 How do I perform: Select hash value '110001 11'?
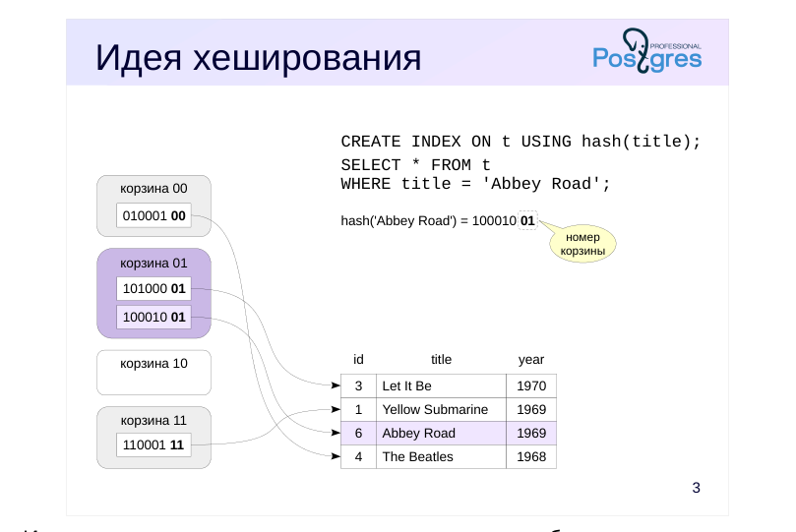coord(153,444)
